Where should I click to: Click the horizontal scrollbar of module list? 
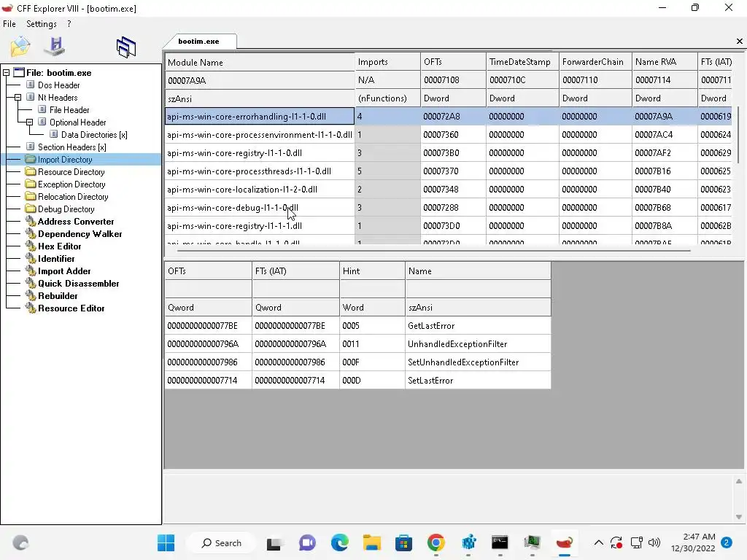tap(433, 251)
